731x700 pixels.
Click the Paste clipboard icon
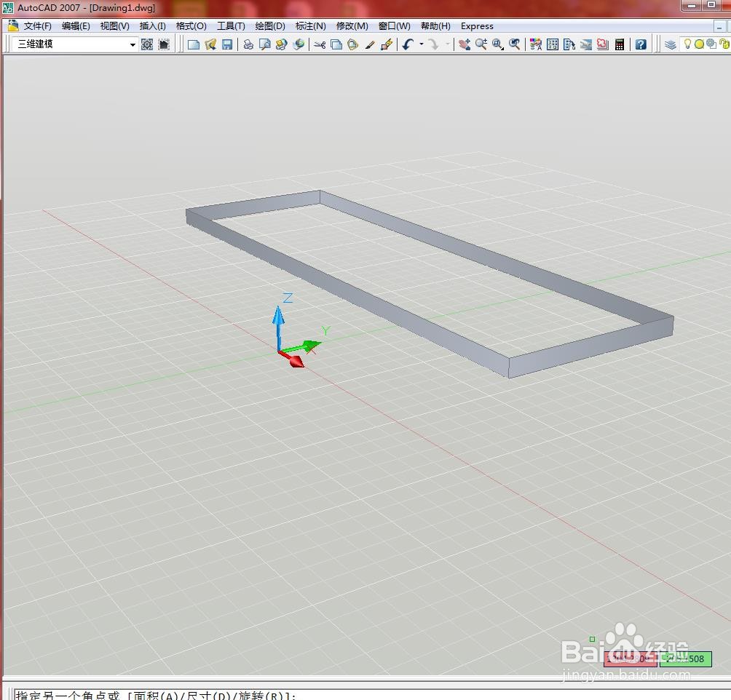(353, 44)
